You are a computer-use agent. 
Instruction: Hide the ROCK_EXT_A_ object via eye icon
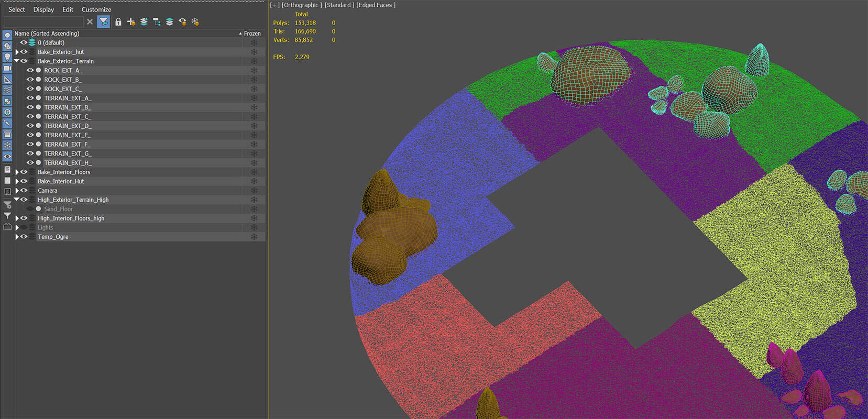tap(30, 70)
